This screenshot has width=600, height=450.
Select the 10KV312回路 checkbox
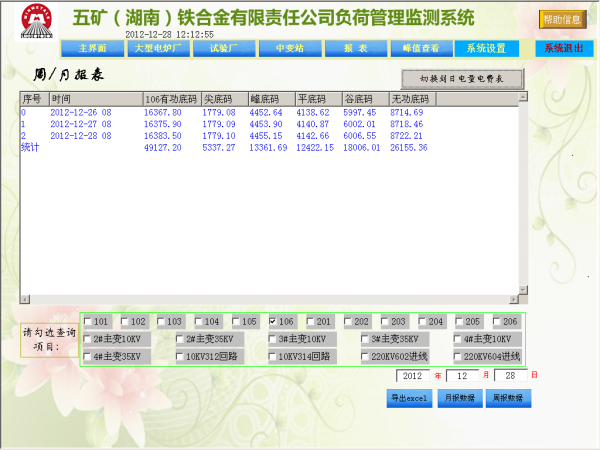(x=180, y=356)
